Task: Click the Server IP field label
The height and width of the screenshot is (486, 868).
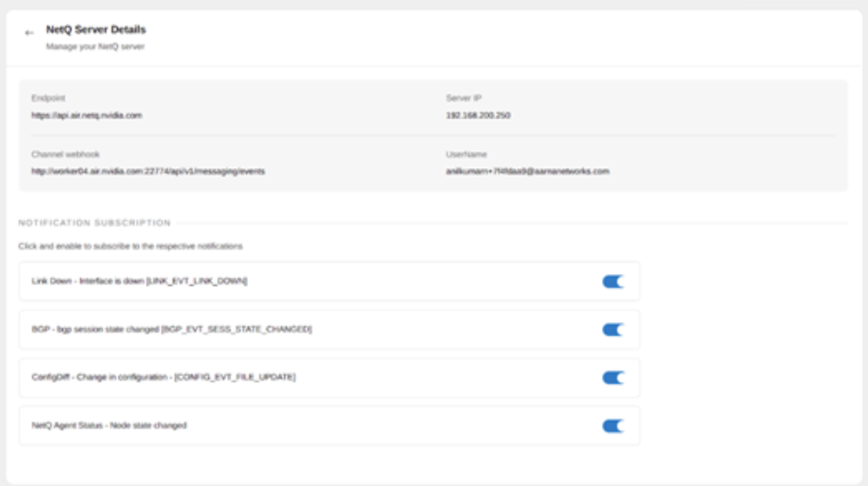Action: point(463,98)
